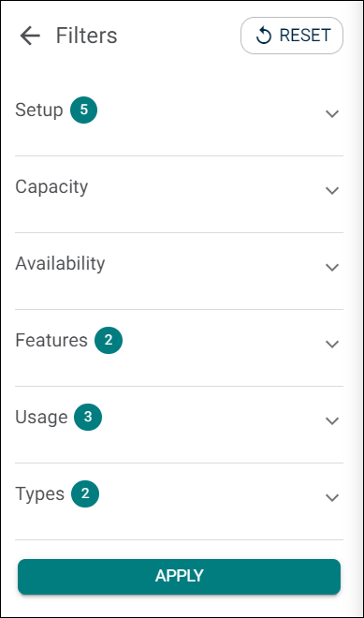This screenshot has height=618, width=364.
Task: Click the Usage count badge showing 3
Action: point(88,417)
